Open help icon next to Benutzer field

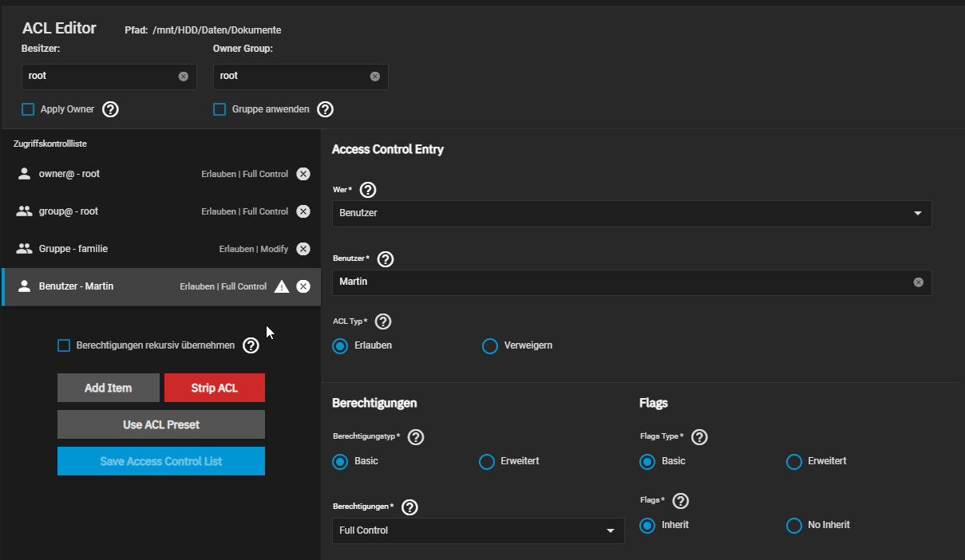[x=386, y=259]
